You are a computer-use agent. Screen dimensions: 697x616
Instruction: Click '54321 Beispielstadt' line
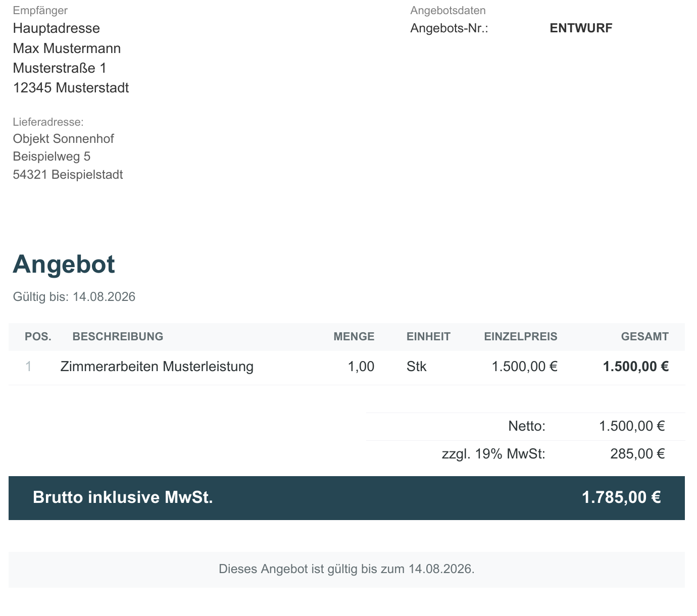coord(68,175)
